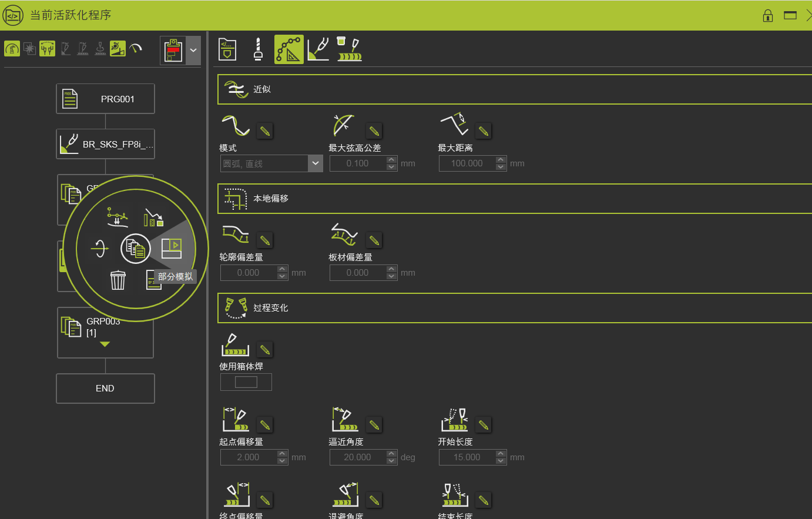Open the weld seam parameters tab
Viewport: 812px width, 519px height.
[349, 49]
